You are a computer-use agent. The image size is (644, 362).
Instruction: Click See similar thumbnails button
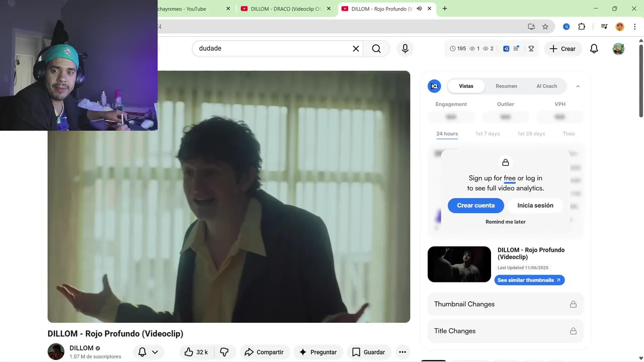coord(529,280)
